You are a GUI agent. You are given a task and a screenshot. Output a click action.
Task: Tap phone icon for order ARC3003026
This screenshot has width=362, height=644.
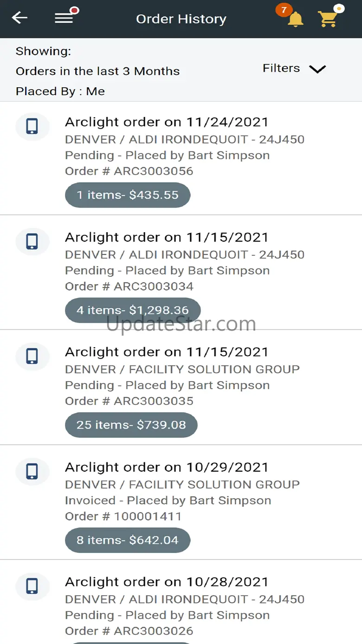click(x=32, y=586)
